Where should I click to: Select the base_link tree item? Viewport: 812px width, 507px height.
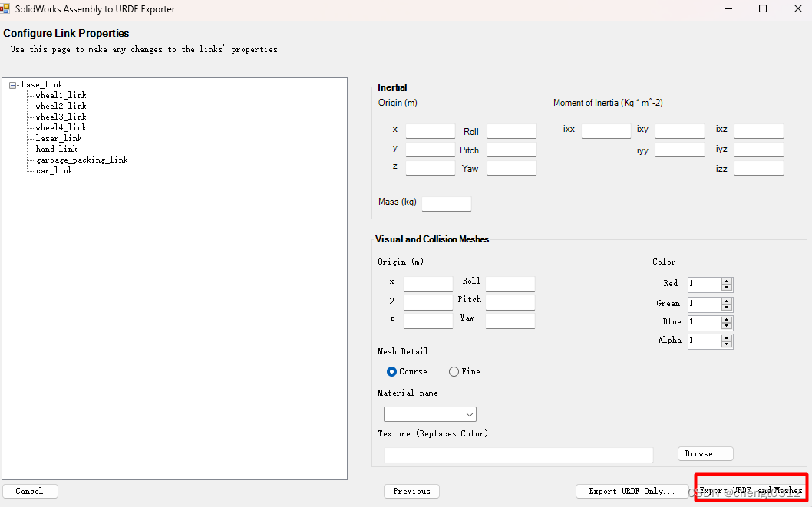43,84
